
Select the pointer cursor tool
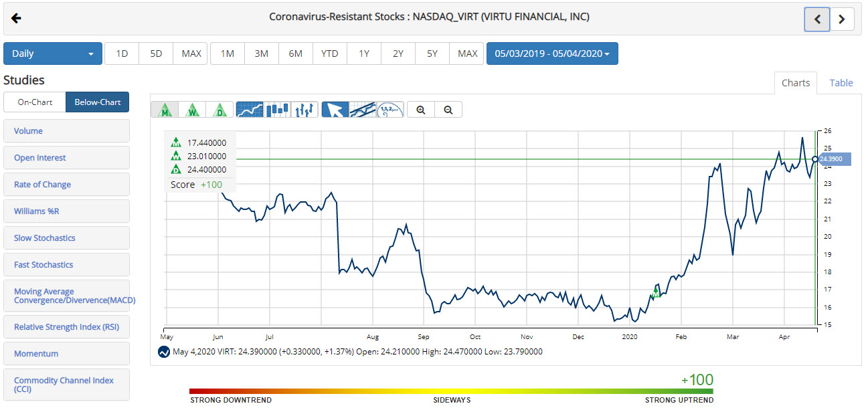point(335,110)
